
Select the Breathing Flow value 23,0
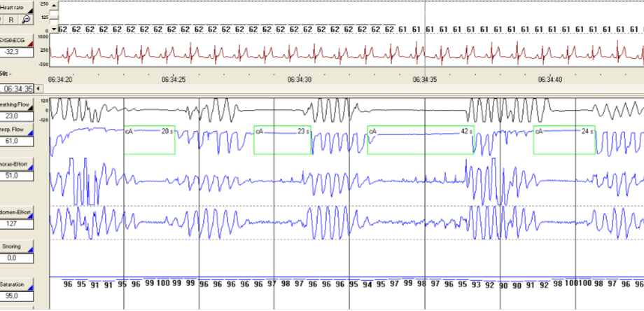pos(16,116)
